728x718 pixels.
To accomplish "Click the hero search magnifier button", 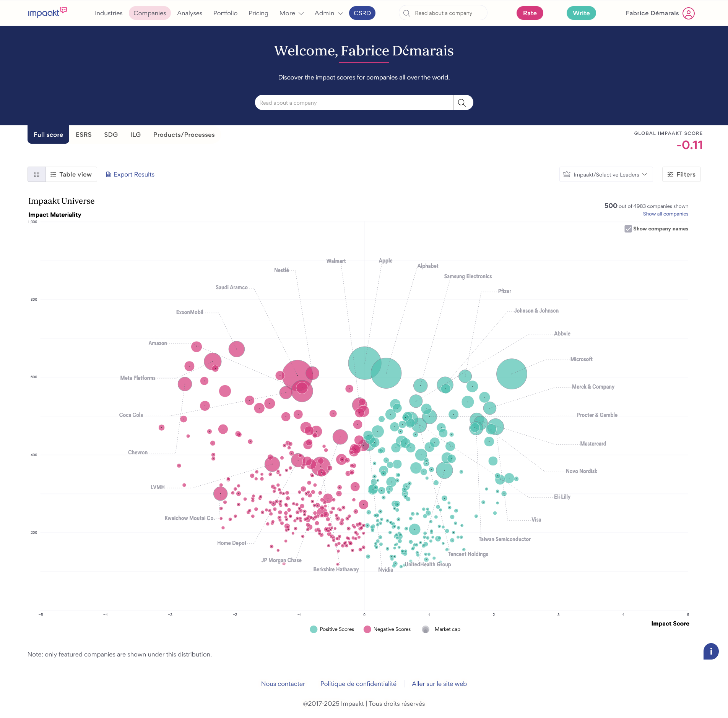I will 462,103.
